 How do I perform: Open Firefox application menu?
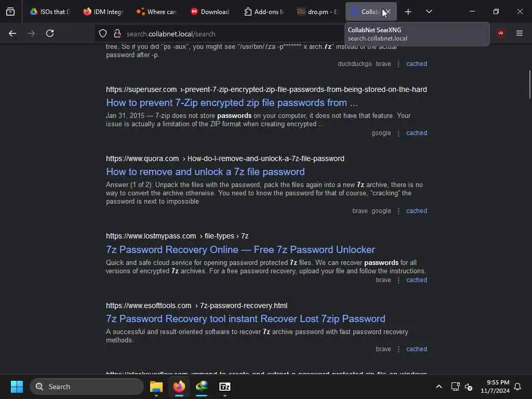tap(520, 33)
